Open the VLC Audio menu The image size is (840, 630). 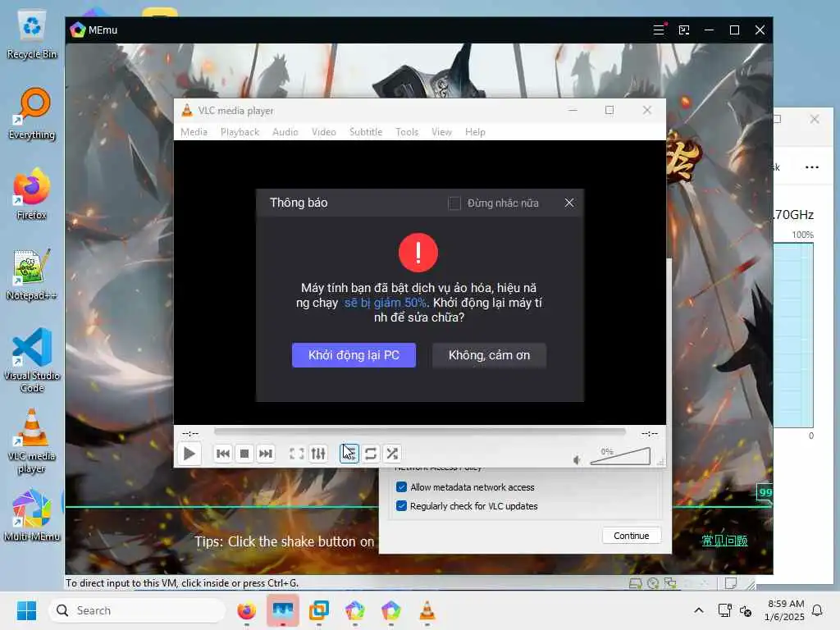point(285,132)
